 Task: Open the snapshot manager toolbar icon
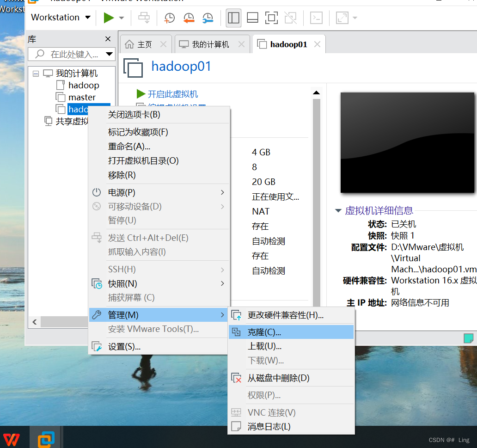click(x=208, y=18)
